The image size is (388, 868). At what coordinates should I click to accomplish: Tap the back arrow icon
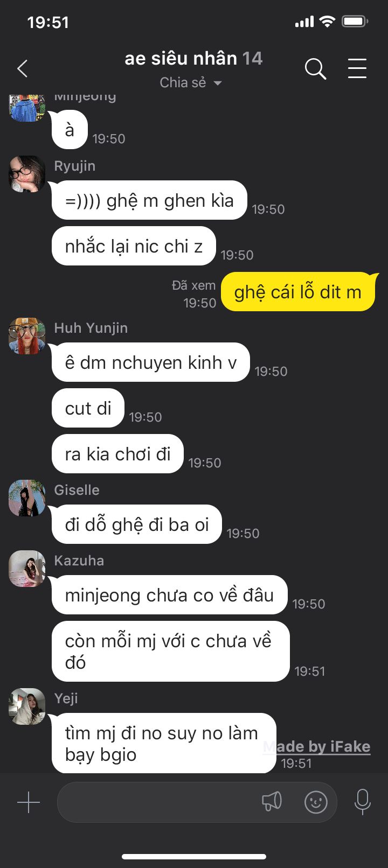(x=22, y=69)
